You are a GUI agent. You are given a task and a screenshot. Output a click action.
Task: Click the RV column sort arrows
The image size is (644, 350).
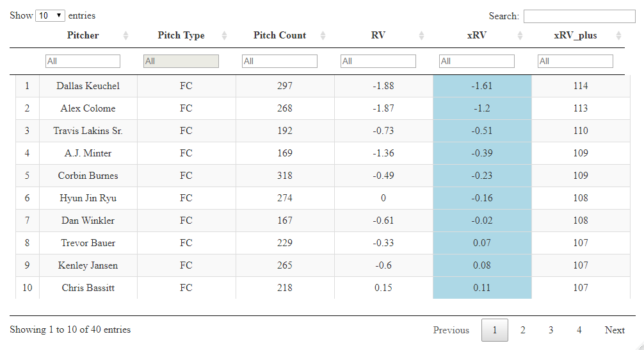(x=421, y=36)
